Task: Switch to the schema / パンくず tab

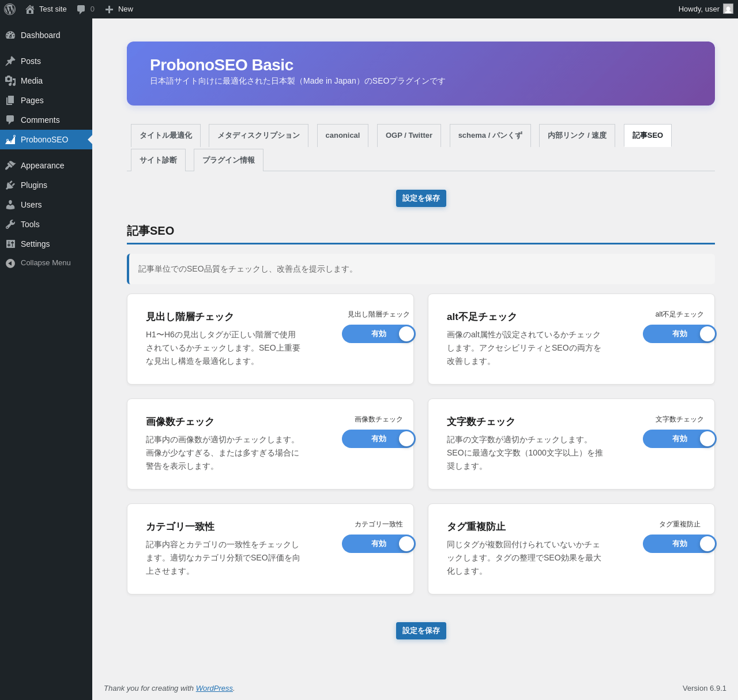Action: [490, 136]
